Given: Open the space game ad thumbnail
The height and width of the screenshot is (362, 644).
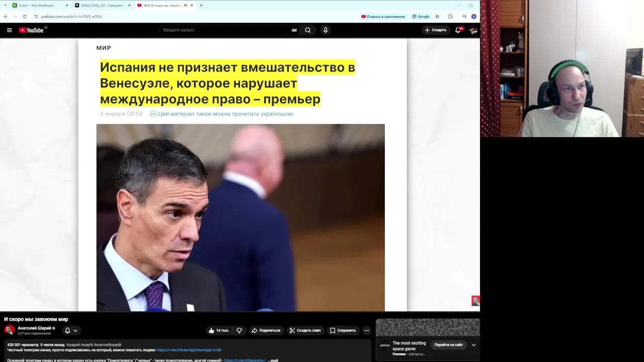Looking at the screenshot, I should coord(428,328).
